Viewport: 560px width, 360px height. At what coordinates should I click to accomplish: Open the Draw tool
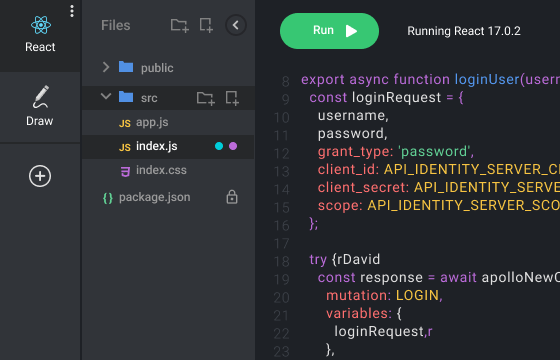[40, 106]
